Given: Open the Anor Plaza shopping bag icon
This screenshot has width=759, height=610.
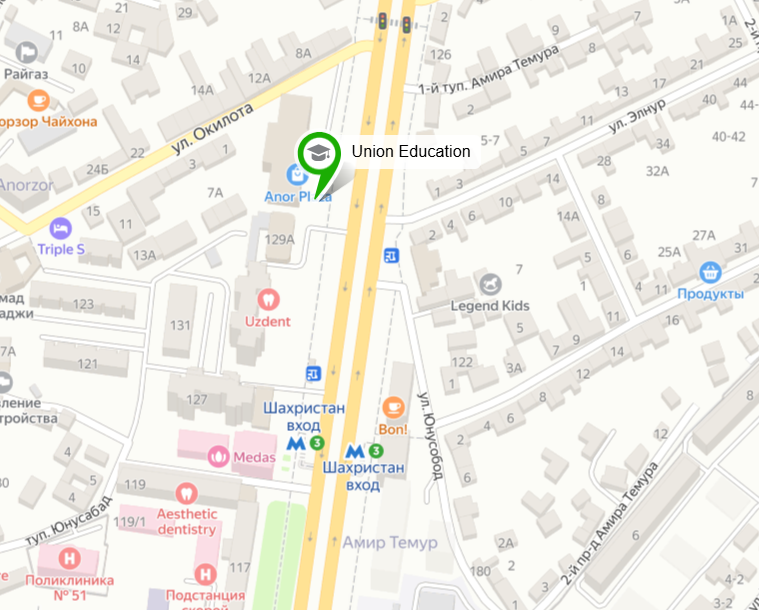Looking at the screenshot, I should [295, 175].
